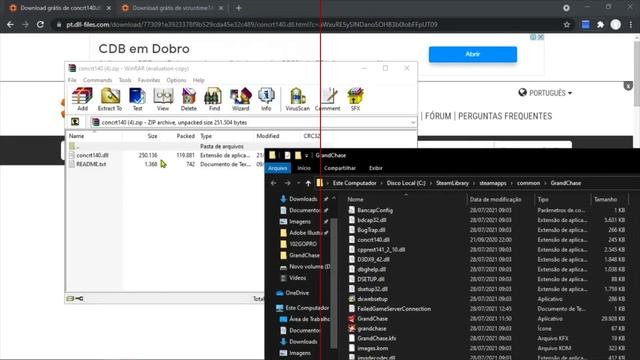Select concrt140.dll in WinRAR list
640x360 pixels.
(92, 155)
